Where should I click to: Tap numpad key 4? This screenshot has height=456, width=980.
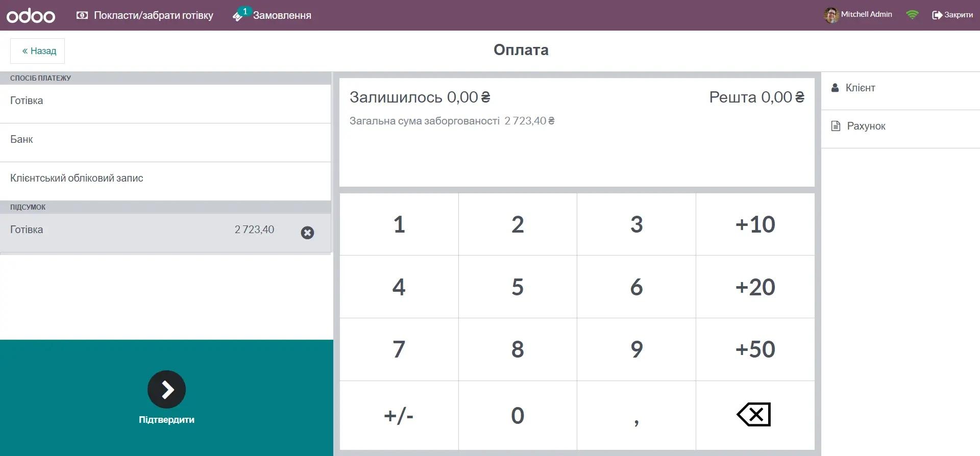click(399, 287)
